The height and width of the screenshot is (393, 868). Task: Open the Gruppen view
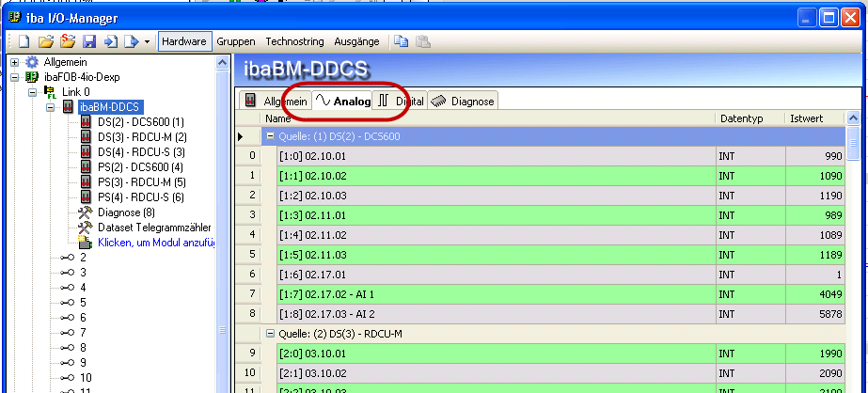[236, 41]
